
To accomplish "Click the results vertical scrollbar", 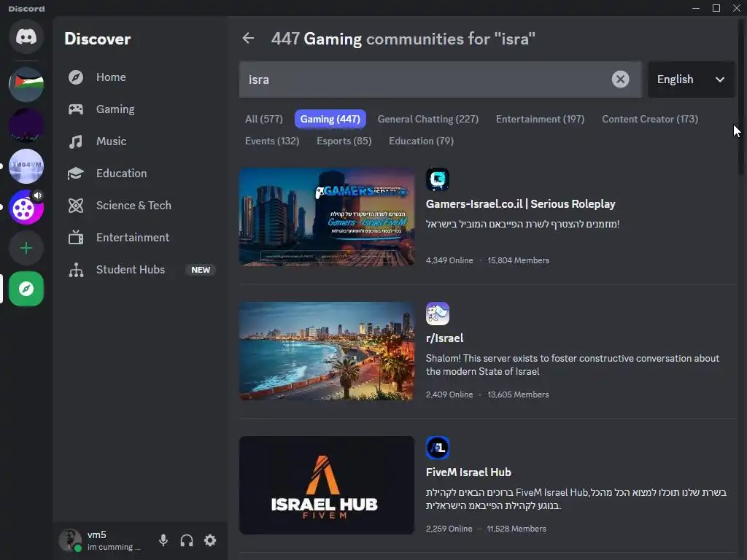I will [x=742, y=98].
